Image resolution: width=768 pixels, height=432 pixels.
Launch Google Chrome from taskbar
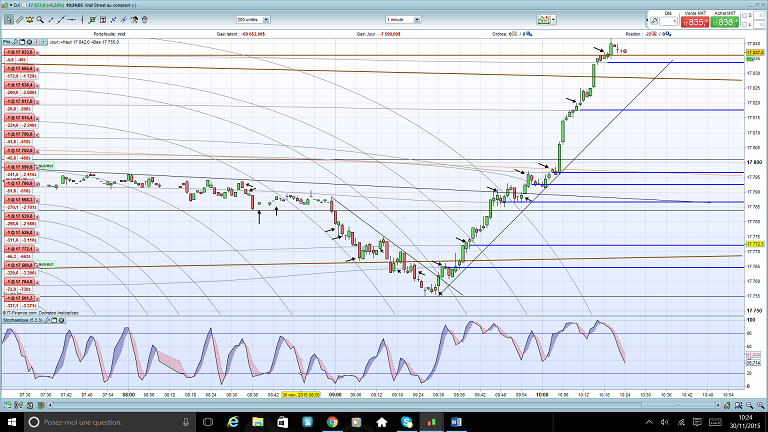click(x=332, y=422)
